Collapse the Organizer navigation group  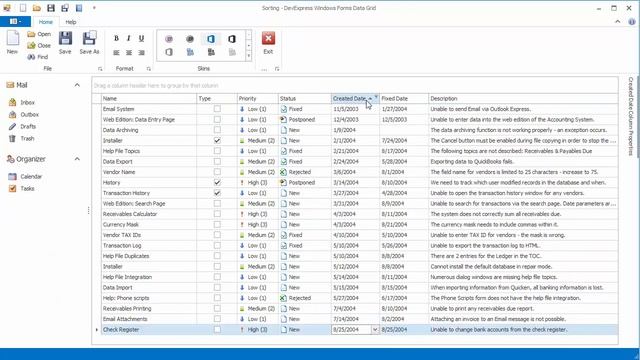point(77,159)
